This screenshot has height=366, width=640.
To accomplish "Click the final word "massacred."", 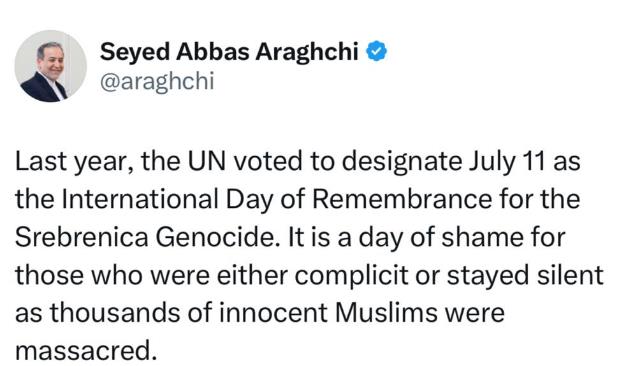I will point(86,351).
